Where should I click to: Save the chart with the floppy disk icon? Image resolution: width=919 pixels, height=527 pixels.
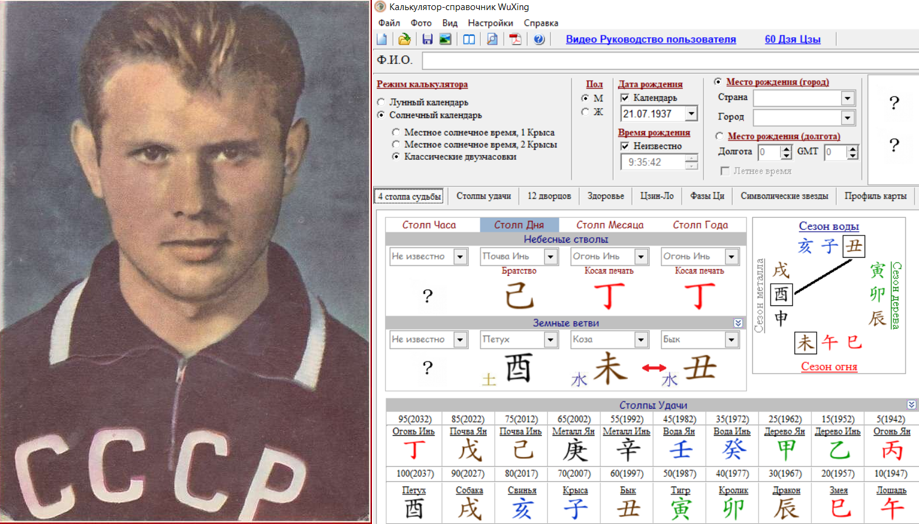click(427, 39)
